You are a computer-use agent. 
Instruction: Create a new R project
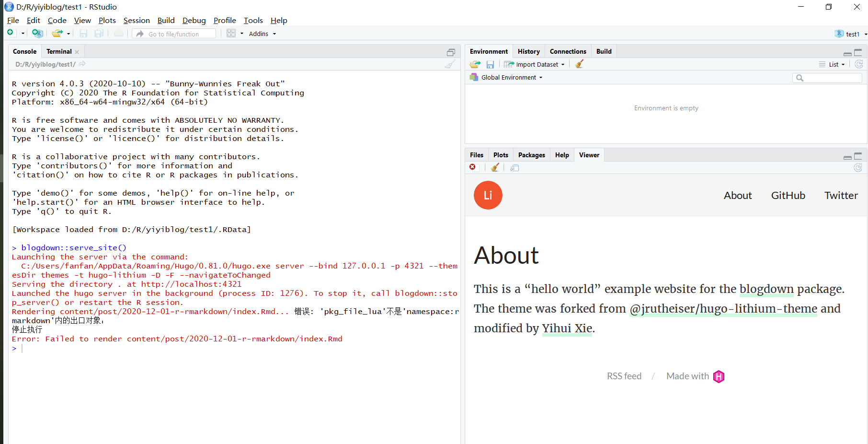37,33
